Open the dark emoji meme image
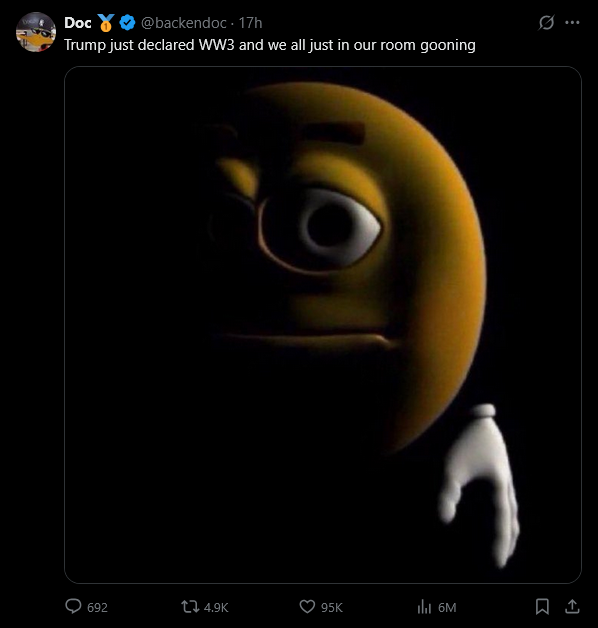Viewport: 598px width, 628px height. [x=323, y=325]
